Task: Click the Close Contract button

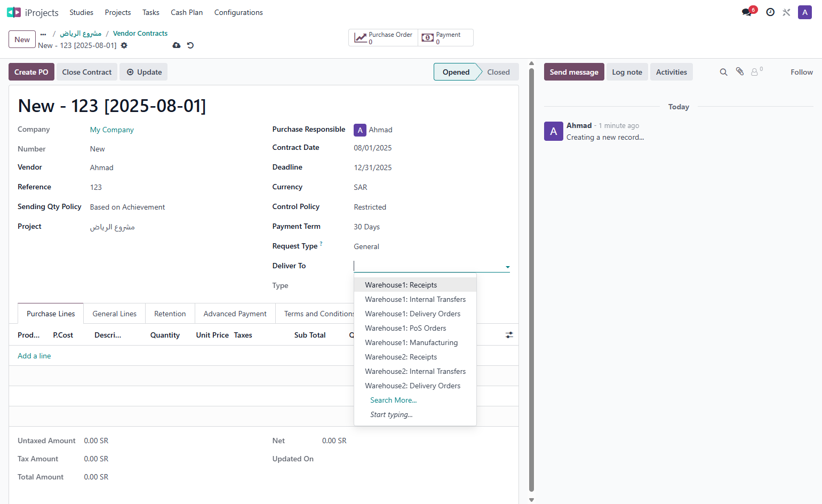Action: tap(87, 72)
